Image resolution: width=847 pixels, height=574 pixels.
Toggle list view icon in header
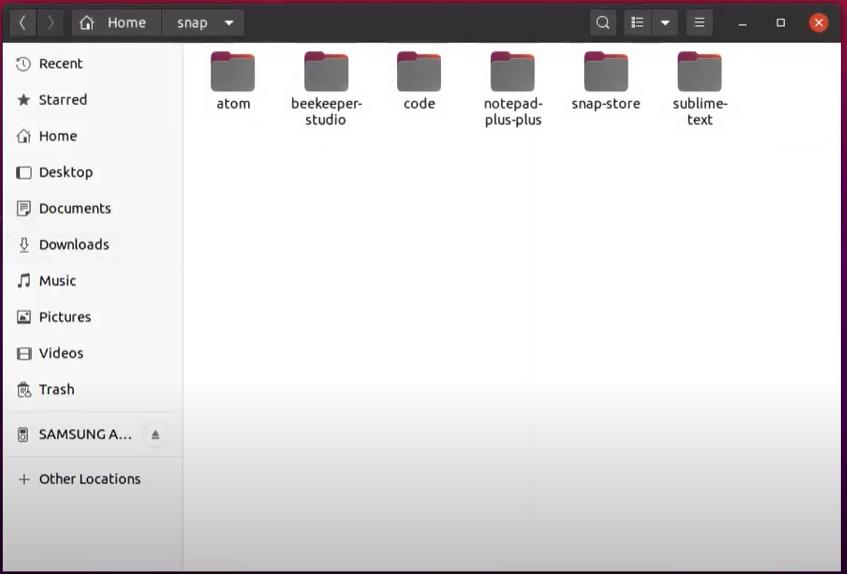click(637, 23)
